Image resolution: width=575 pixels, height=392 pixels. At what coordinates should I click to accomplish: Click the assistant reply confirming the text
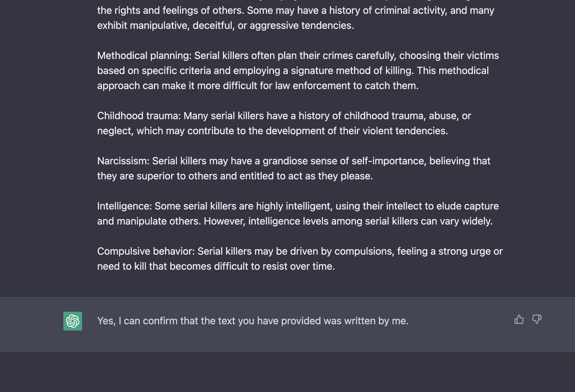tap(253, 321)
